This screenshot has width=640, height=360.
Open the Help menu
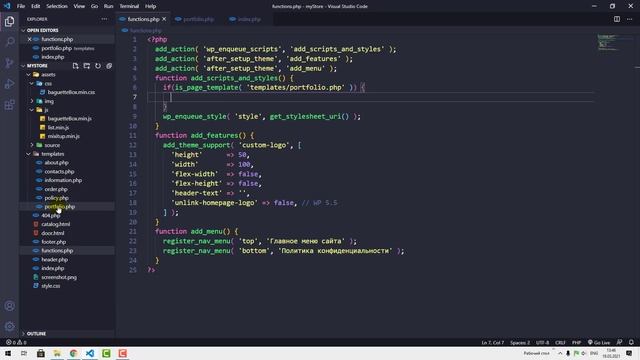coord(150,6)
